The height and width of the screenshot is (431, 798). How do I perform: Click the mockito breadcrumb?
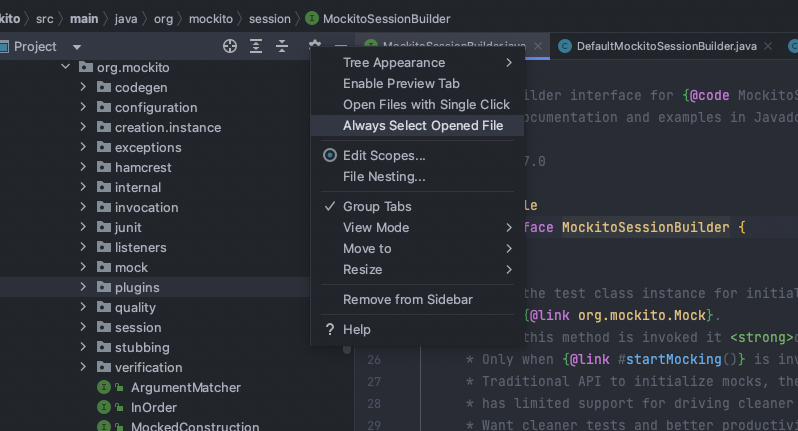(x=211, y=19)
